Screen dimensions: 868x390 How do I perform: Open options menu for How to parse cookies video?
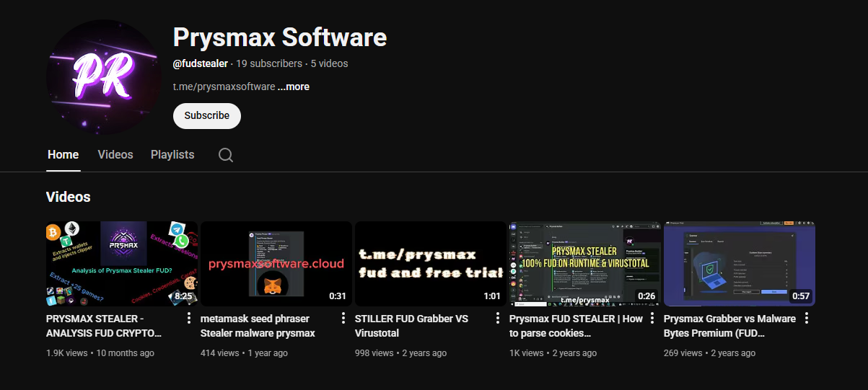point(652,319)
